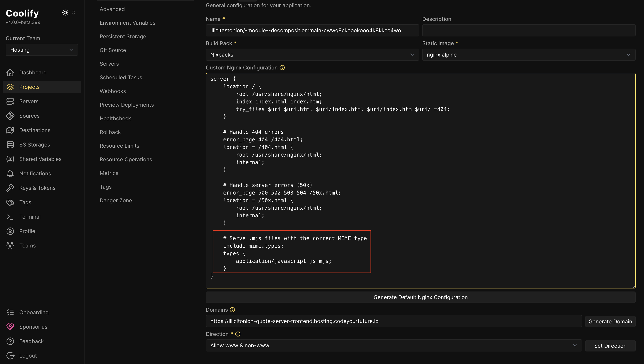
Task: Open the Danger Zone section
Action: coord(116,200)
